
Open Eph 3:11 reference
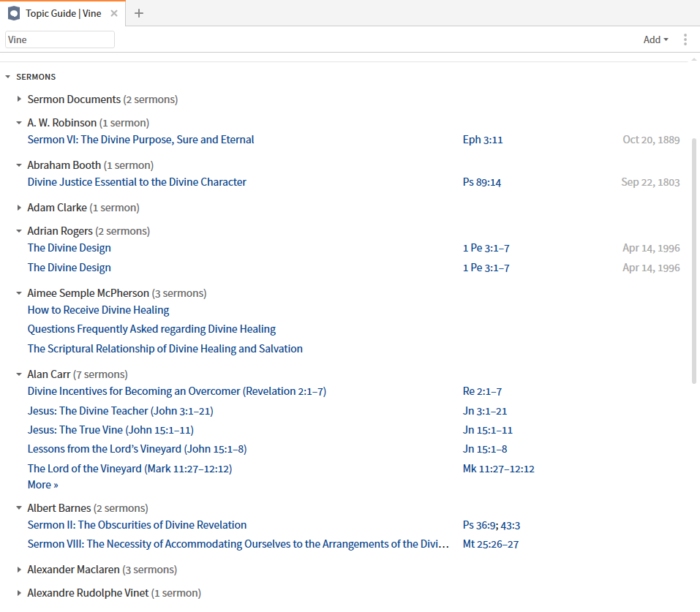tap(483, 140)
